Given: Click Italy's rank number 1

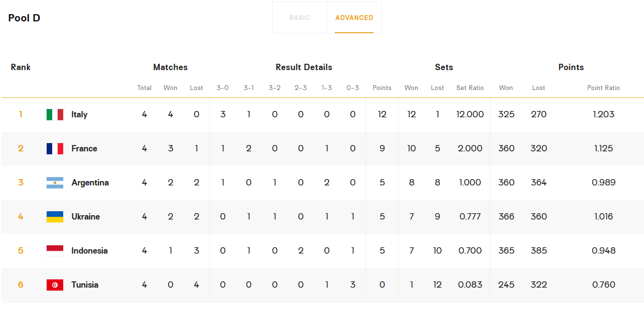Looking at the screenshot, I should pos(20,114).
